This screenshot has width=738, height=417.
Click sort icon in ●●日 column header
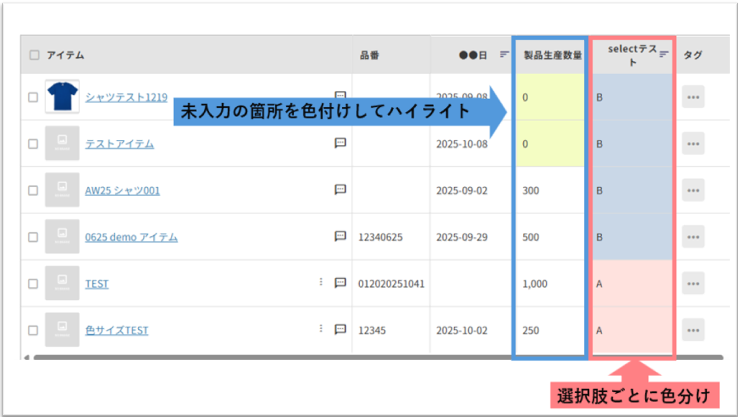click(504, 55)
